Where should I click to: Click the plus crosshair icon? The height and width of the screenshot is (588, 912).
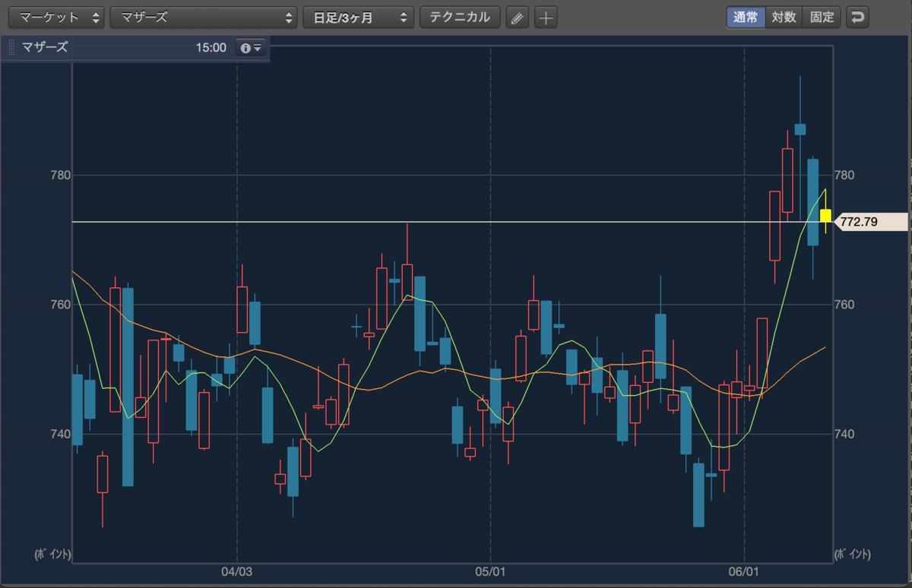tap(546, 17)
